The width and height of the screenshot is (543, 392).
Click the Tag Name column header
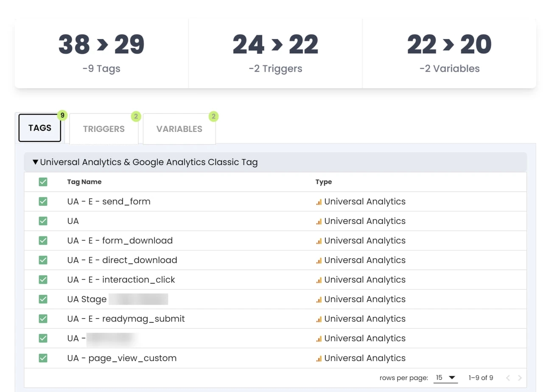tap(84, 182)
